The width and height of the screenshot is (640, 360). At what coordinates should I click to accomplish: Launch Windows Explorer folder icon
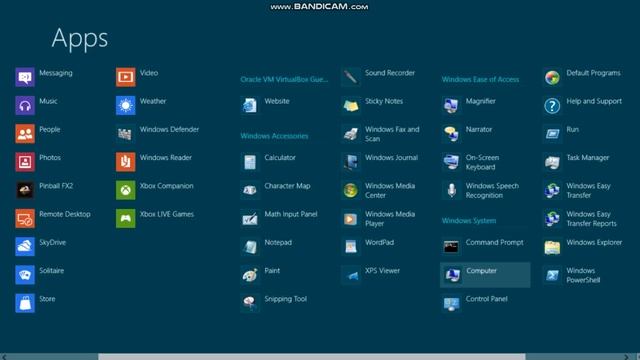click(552, 247)
